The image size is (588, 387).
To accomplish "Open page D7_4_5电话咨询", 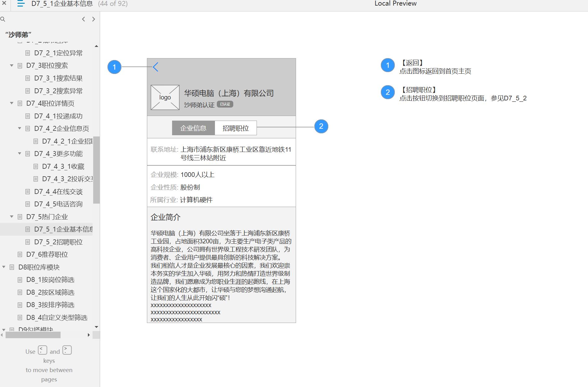I will [58, 204].
